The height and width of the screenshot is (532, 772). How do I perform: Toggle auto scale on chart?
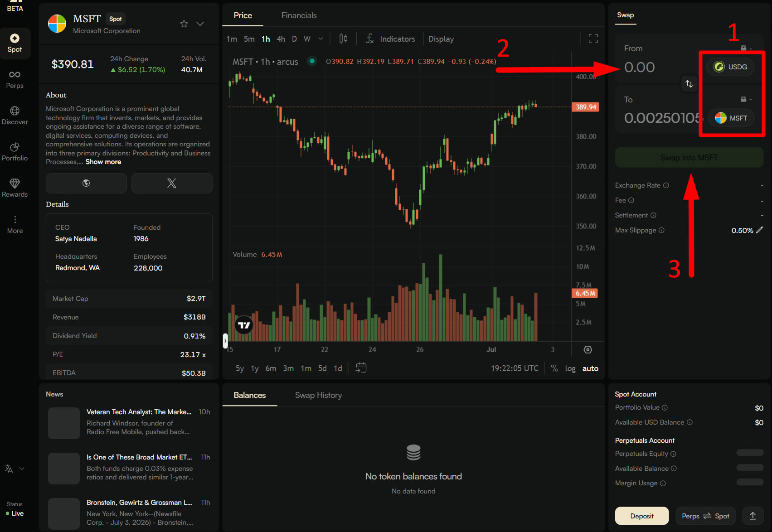click(x=590, y=368)
